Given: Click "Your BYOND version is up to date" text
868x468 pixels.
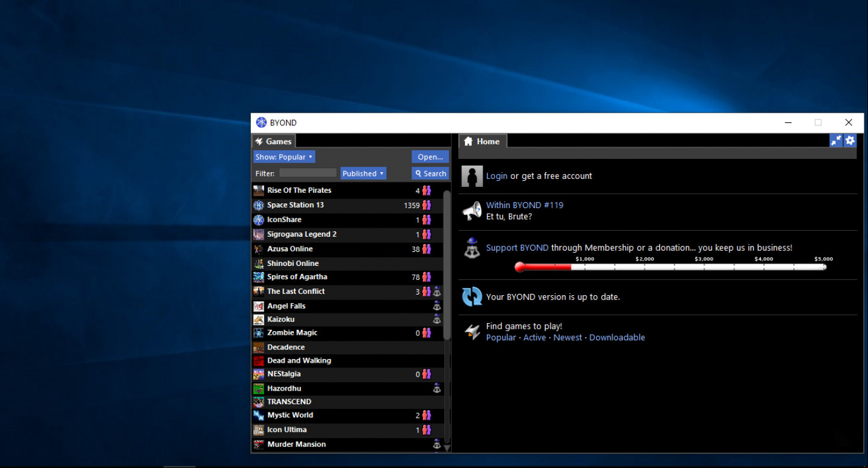Looking at the screenshot, I should [553, 297].
